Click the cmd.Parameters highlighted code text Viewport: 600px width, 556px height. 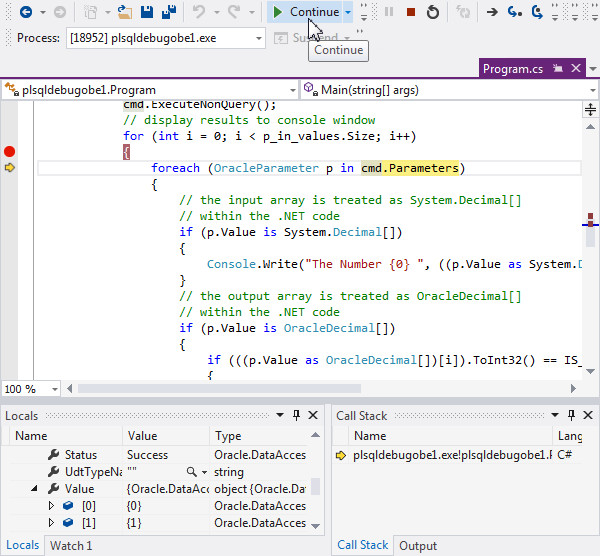pos(410,168)
